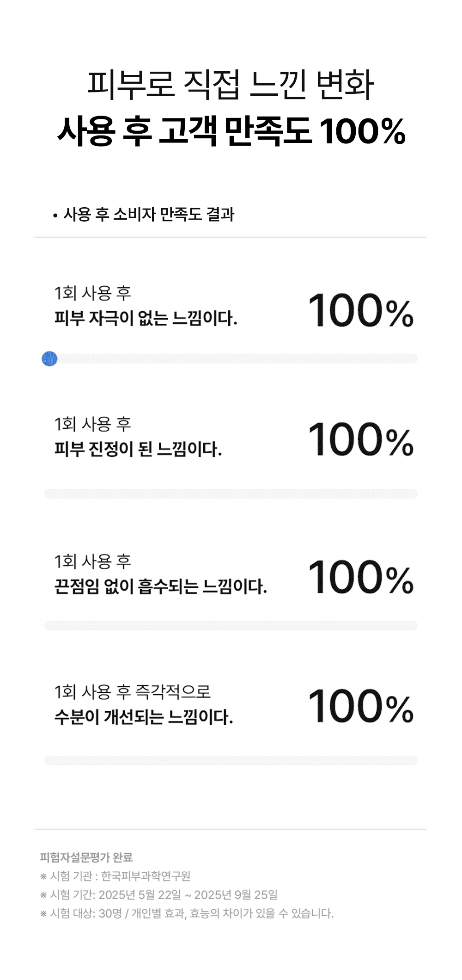Select the statement 피부 진정이 된 느낌이다.
Viewport: 462px width, 980px height.
pyautogui.click(x=138, y=449)
